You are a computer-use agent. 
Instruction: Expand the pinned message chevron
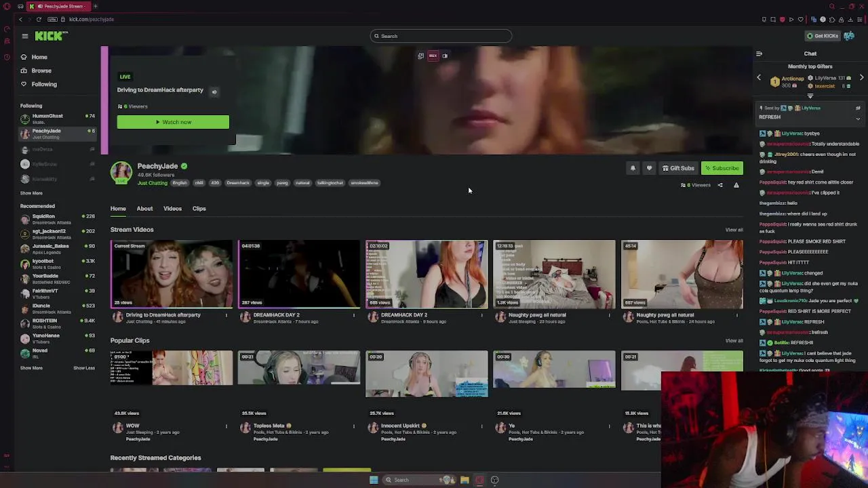pos(858,119)
